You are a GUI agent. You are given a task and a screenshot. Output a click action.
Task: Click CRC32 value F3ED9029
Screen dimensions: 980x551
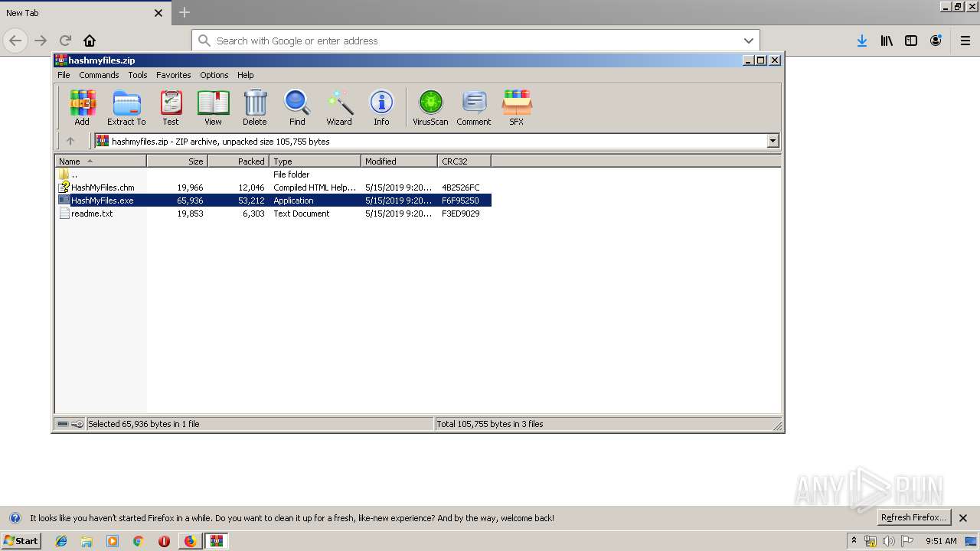[x=461, y=214]
